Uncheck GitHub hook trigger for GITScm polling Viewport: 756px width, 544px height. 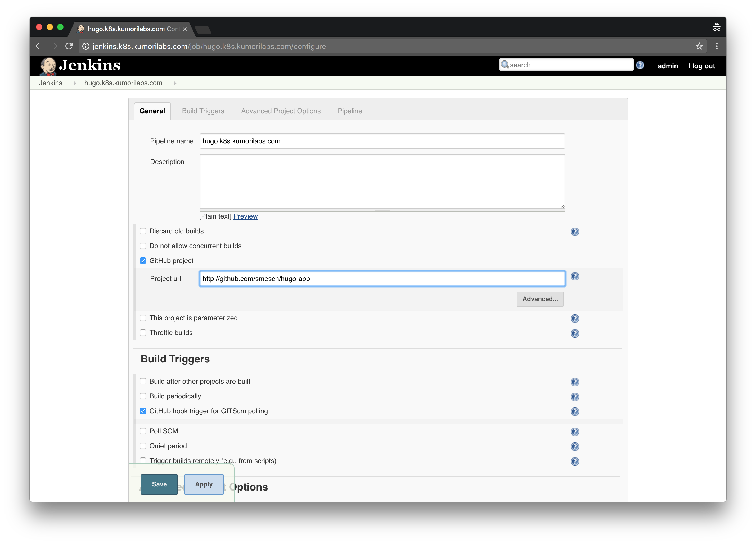coord(143,411)
